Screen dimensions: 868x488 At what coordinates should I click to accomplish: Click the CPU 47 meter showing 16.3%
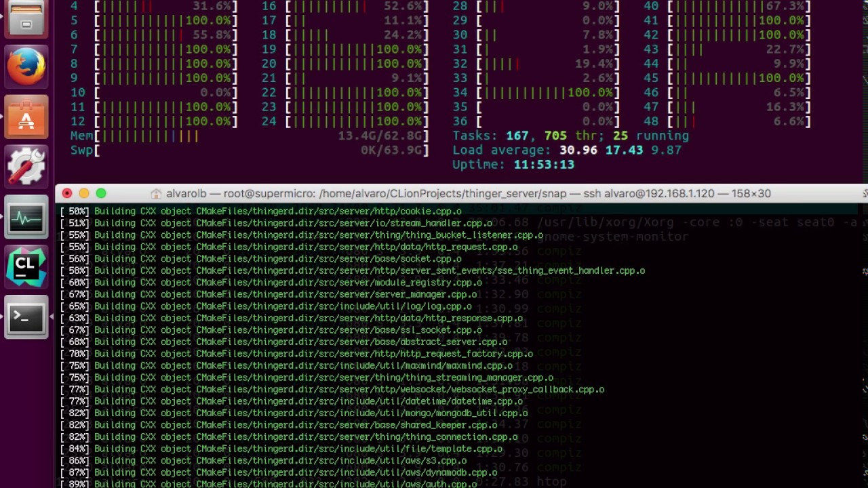click(x=727, y=107)
